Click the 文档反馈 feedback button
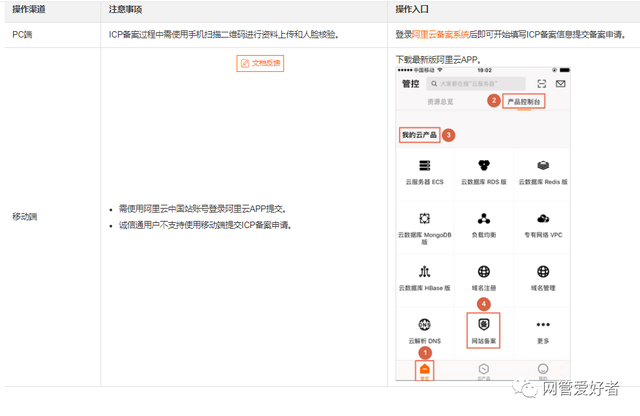640x416 pixels. coord(260,63)
